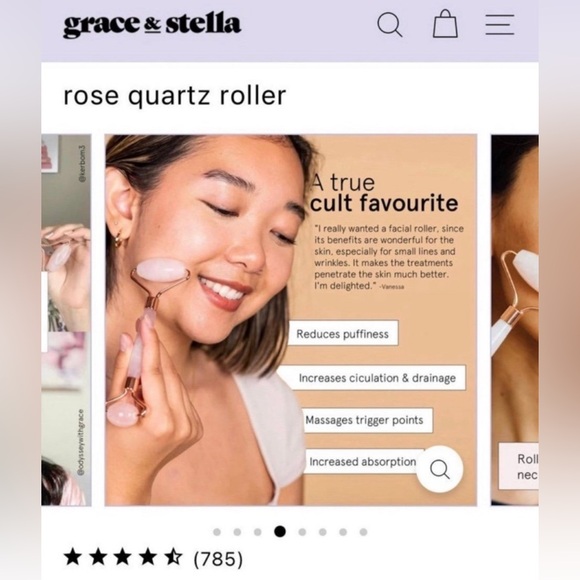The image size is (580, 580).
Task: Open the 785 reviews count link
Action: click(218, 559)
